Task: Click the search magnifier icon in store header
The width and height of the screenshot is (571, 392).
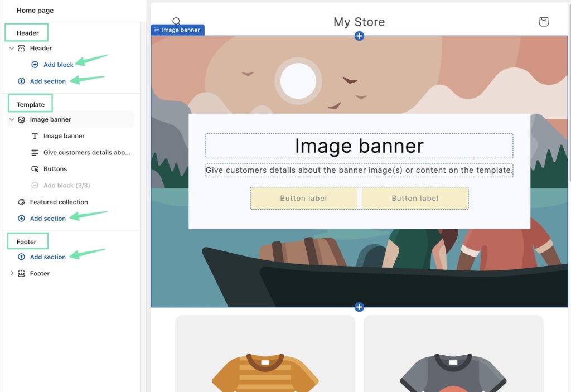Action: point(176,22)
